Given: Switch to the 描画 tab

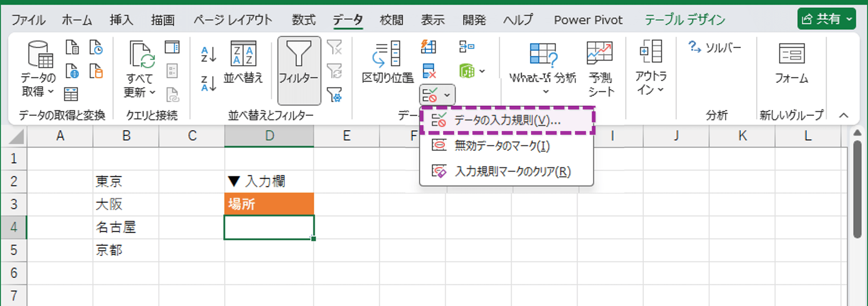Looking at the screenshot, I should click(163, 20).
